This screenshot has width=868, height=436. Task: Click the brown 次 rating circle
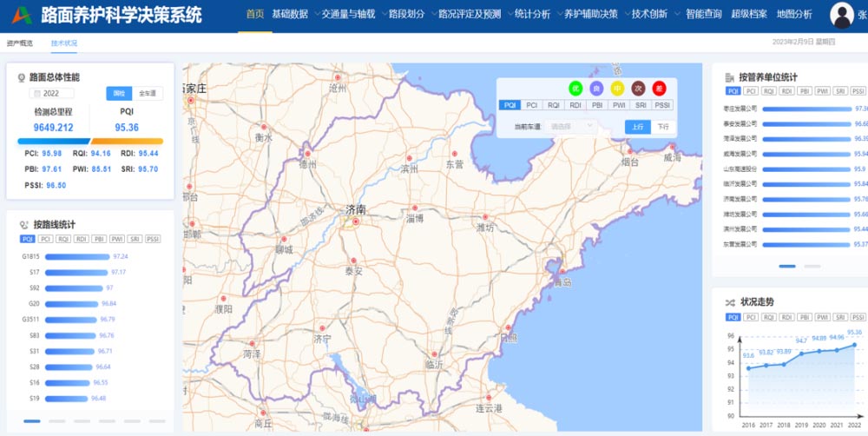(x=638, y=88)
